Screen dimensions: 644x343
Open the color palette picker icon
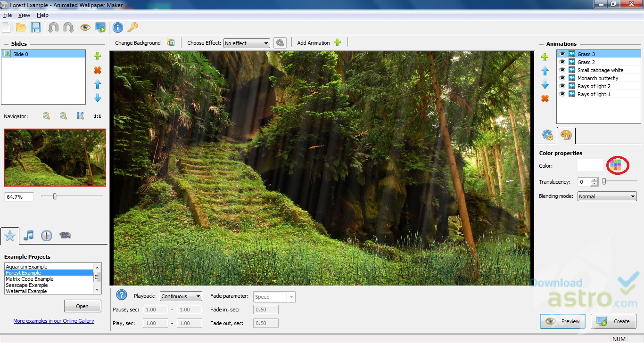(x=615, y=165)
